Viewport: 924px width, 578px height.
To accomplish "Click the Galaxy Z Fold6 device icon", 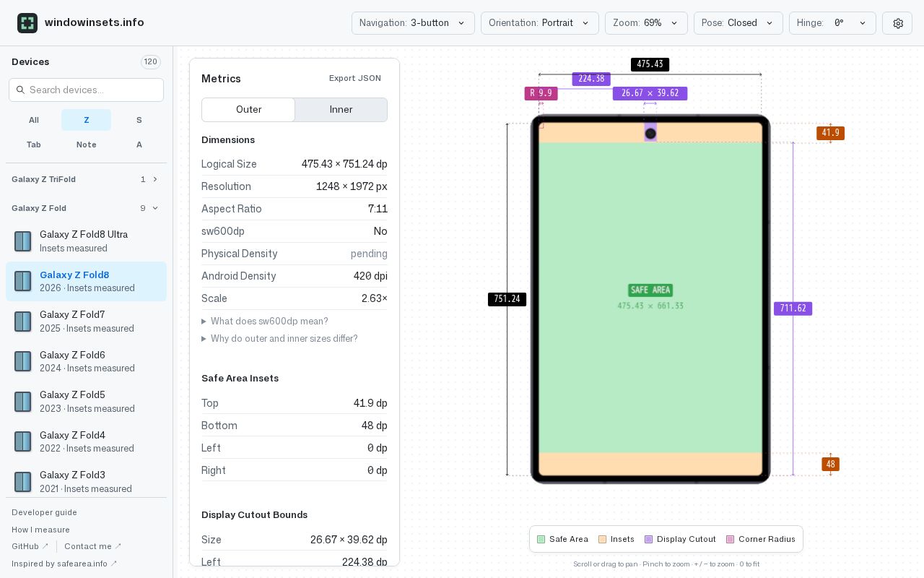I will [23, 361].
